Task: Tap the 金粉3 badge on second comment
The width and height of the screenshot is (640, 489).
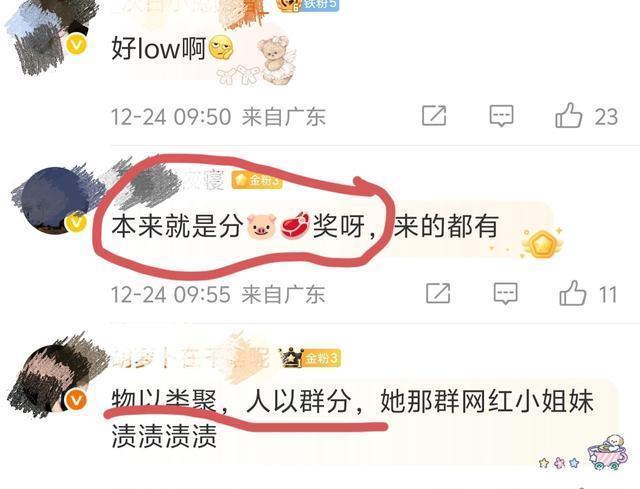Action: click(257, 180)
